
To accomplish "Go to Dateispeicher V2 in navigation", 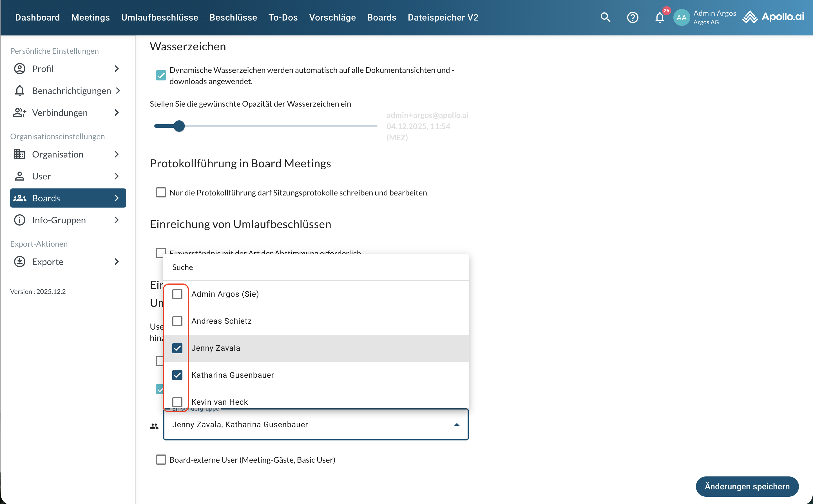I will [443, 17].
